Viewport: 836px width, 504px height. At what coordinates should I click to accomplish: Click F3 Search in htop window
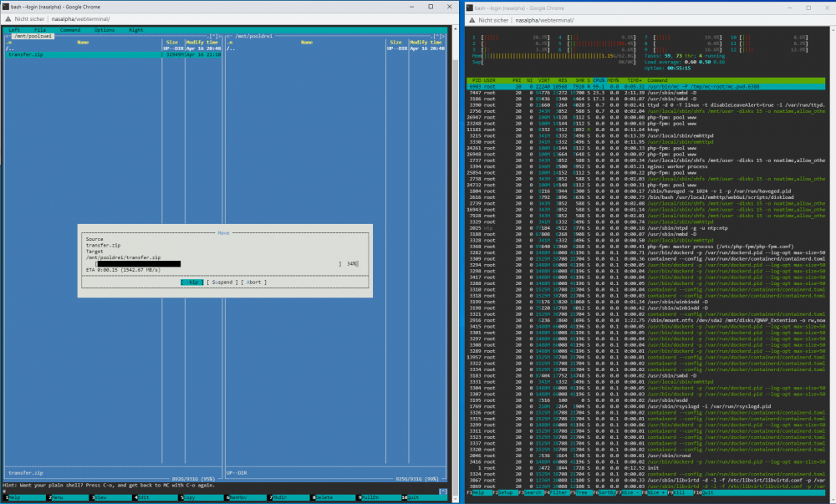pos(531,493)
